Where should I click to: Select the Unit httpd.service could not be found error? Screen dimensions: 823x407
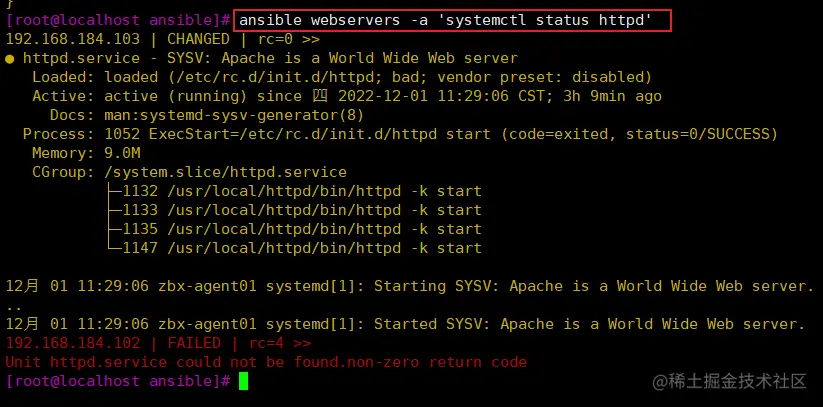pyautogui.click(x=266, y=362)
